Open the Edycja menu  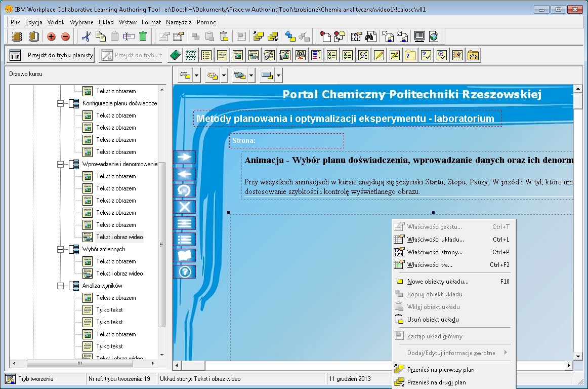[34, 22]
